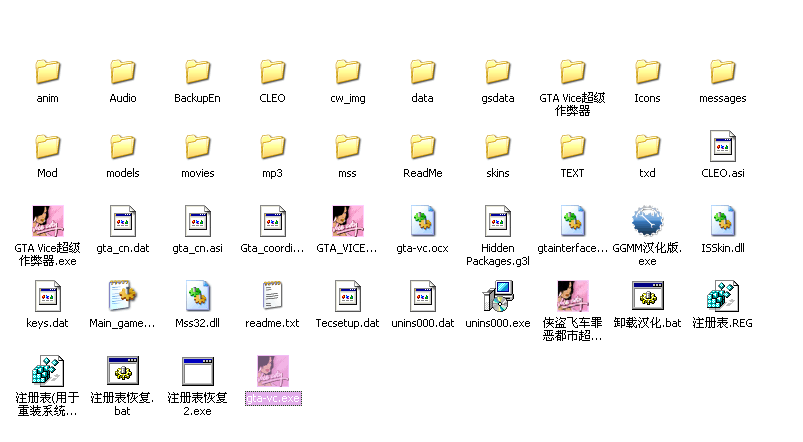Click the TEXT folder icon
This screenshot has height=442, width=803.
pos(573,146)
